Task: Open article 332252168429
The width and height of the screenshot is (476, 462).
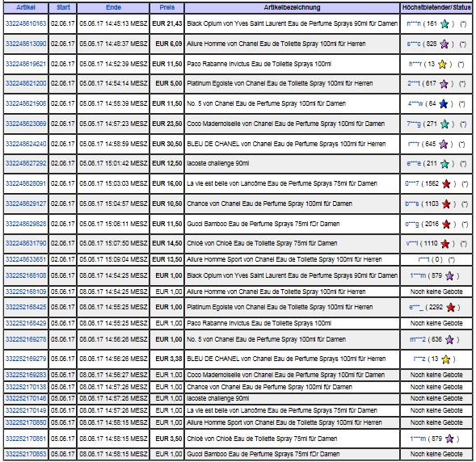Action: (26, 323)
